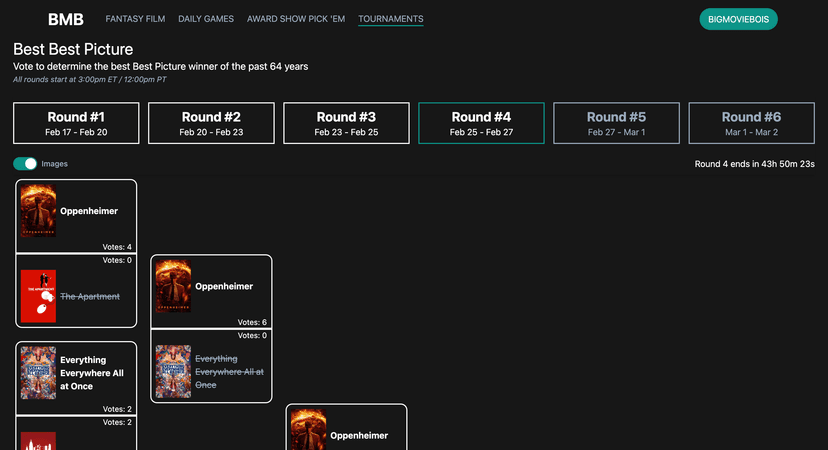
Task: Click Round 2 struck-out Everything Everywhere poster
Action: pos(173,372)
